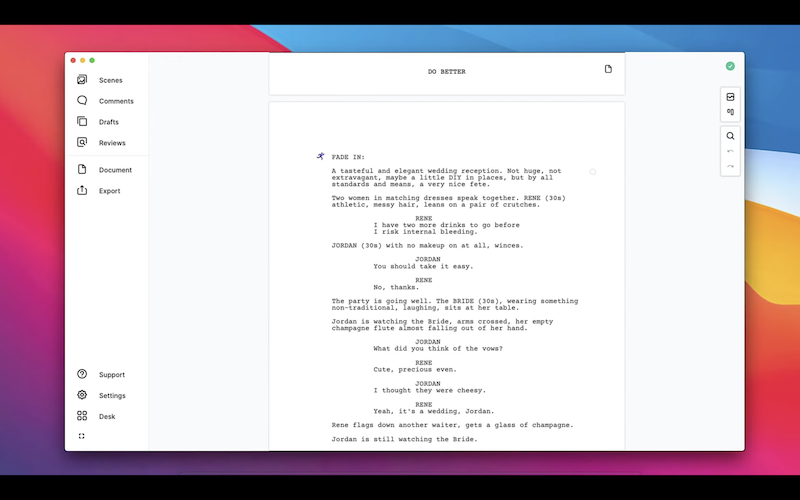The image size is (800, 500).
Task: Click the DO BETTER script title
Action: point(446,72)
